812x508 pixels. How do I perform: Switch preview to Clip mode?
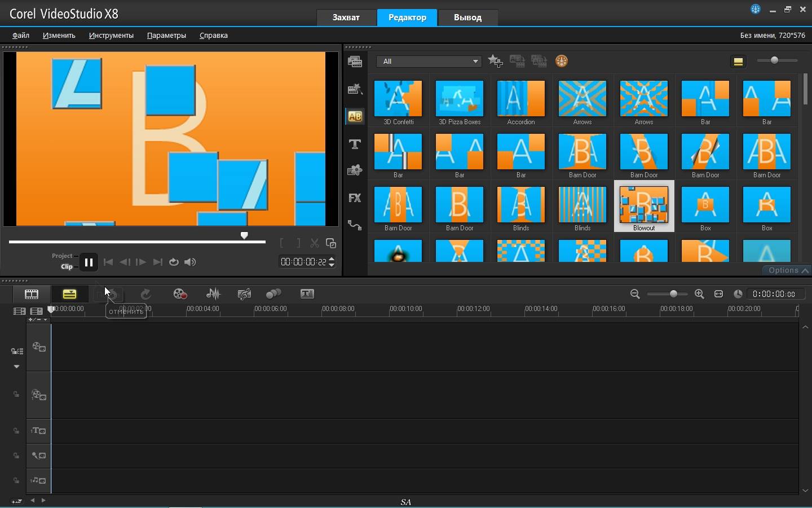pyautogui.click(x=67, y=266)
